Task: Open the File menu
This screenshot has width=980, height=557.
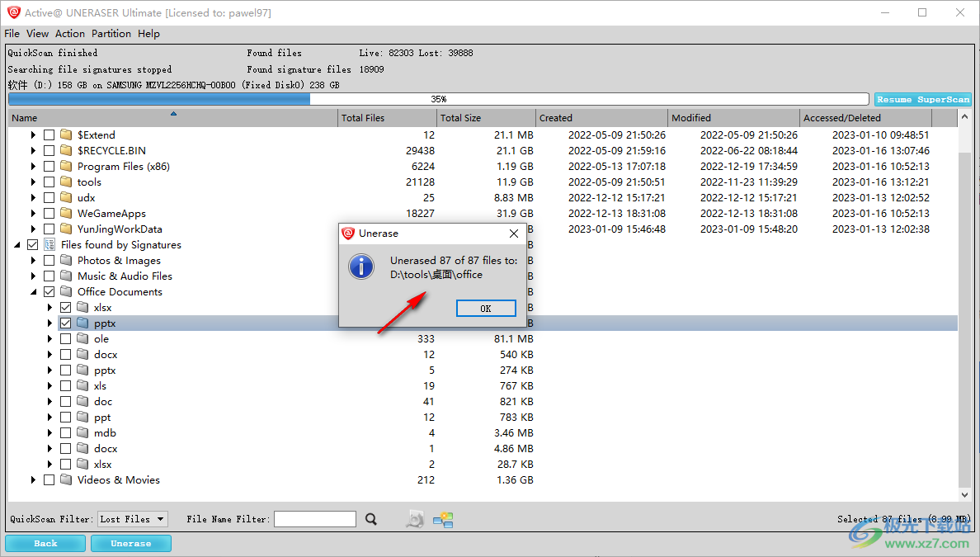Action: click(12, 33)
